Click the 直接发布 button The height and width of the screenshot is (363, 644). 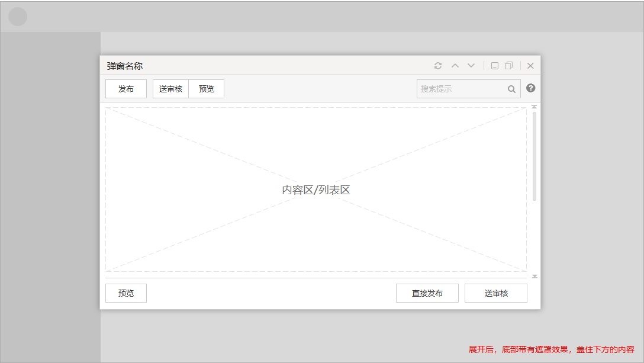[427, 293]
